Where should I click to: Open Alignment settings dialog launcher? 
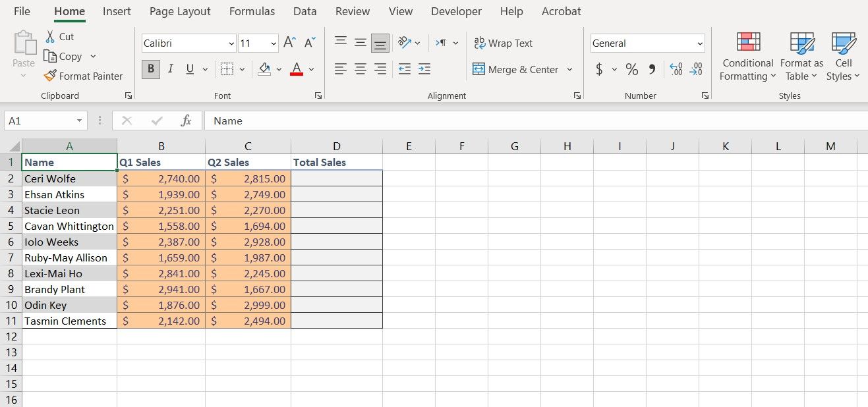[x=577, y=95]
